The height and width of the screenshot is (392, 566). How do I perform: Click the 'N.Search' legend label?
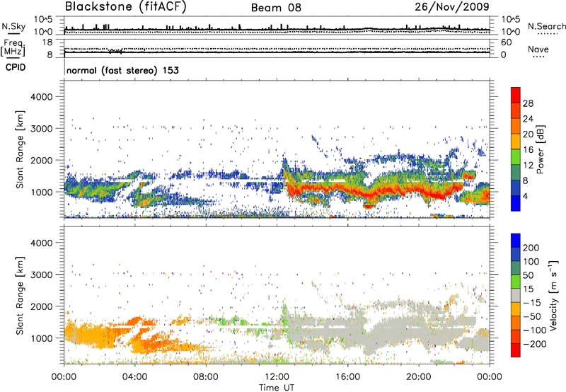click(x=546, y=26)
